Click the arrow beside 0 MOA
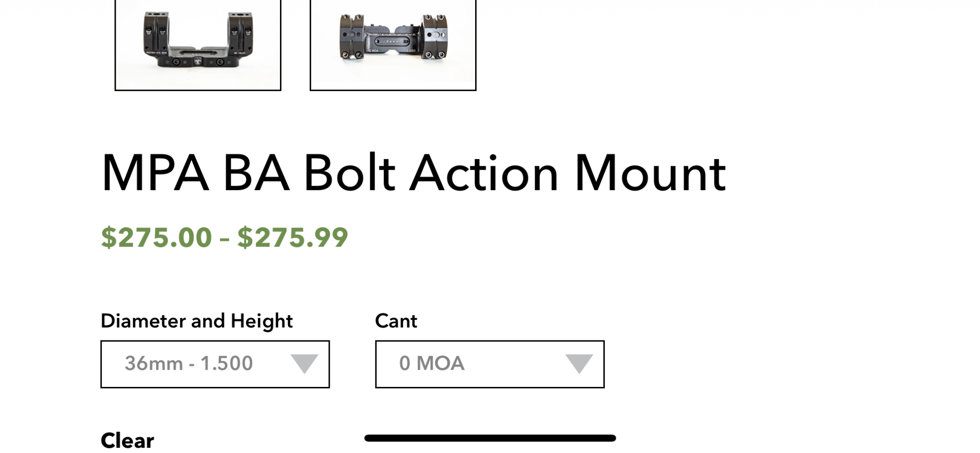Screen dimensions: 980x453 click(x=579, y=364)
